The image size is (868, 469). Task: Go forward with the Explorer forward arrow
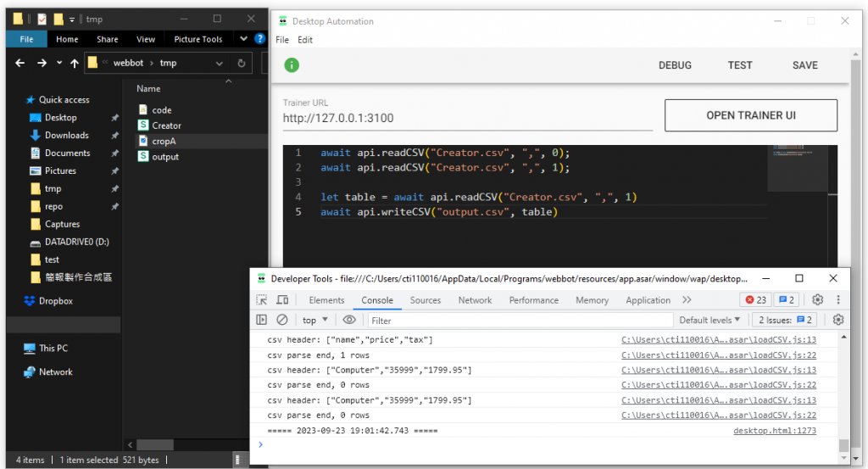coord(42,63)
